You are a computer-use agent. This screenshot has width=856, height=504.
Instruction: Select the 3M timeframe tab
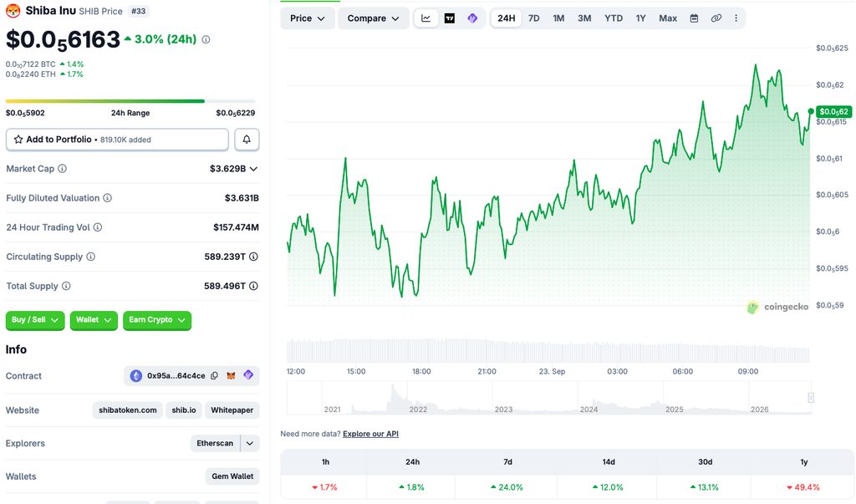(584, 18)
